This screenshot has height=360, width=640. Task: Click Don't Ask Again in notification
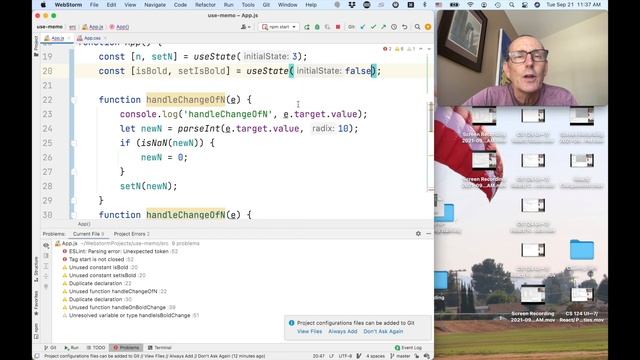[383, 331]
